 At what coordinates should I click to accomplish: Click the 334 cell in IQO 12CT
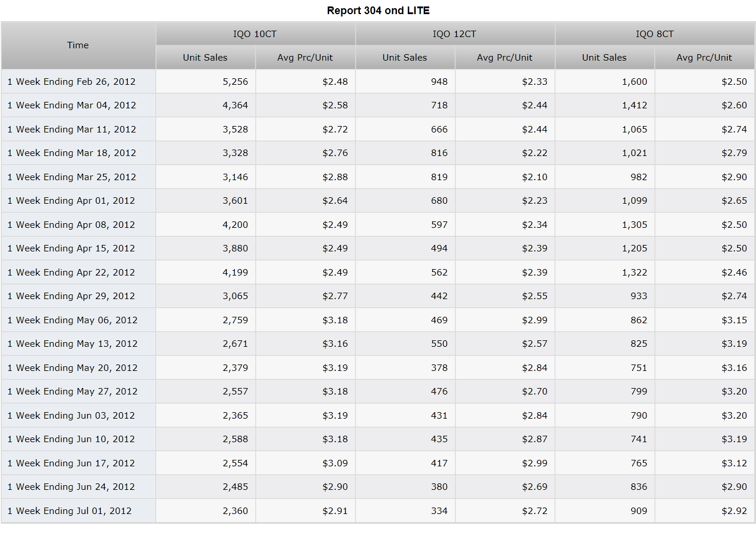[405, 511]
